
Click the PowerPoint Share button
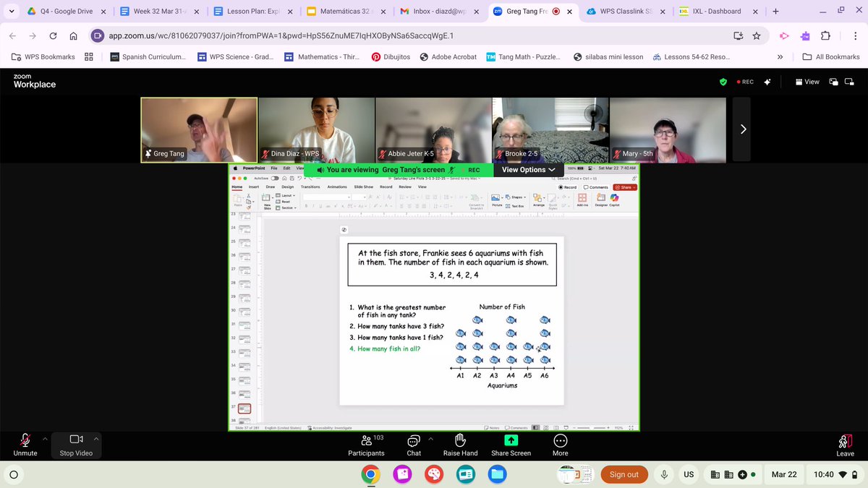(x=624, y=187)
